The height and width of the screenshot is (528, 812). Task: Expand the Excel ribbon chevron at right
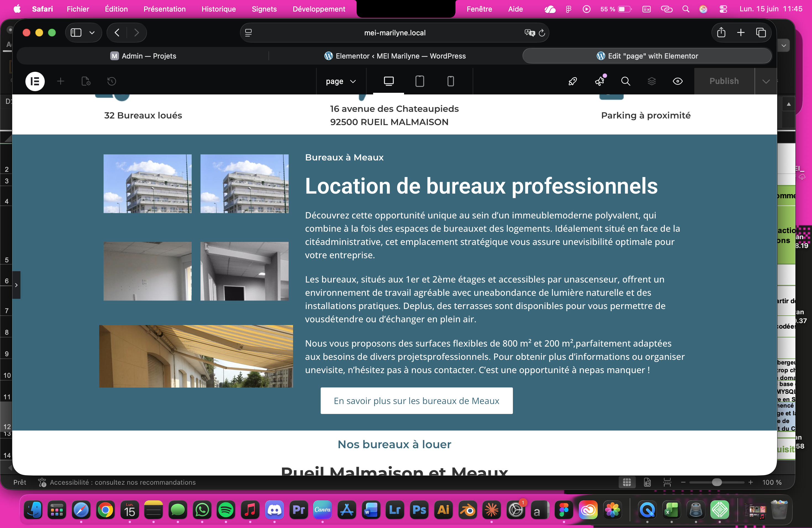coord(784,46)
